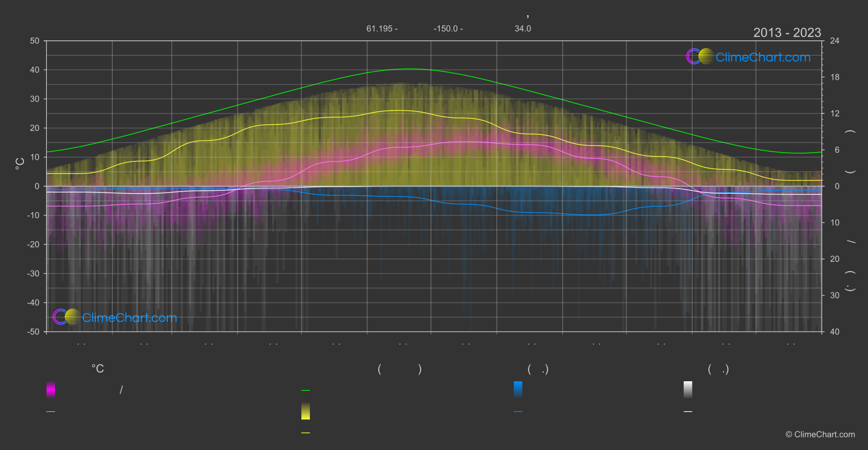Screen dimensions: 868x450
Task: Click the °C temperature legend heading
Action: point(98,369)
